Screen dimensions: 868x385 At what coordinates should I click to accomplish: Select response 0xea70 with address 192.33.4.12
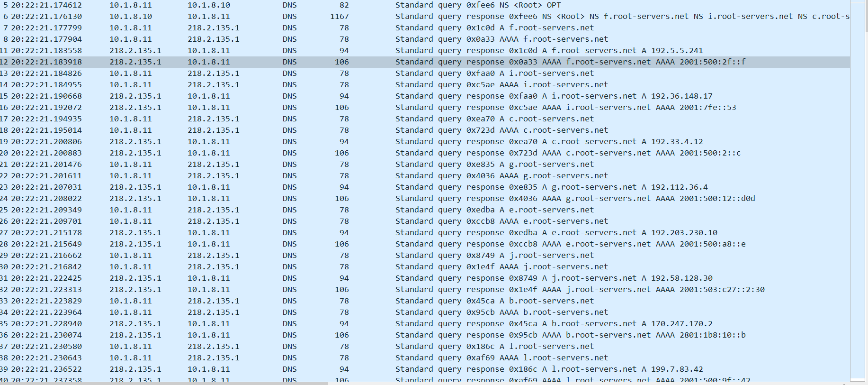coord(425,142)
